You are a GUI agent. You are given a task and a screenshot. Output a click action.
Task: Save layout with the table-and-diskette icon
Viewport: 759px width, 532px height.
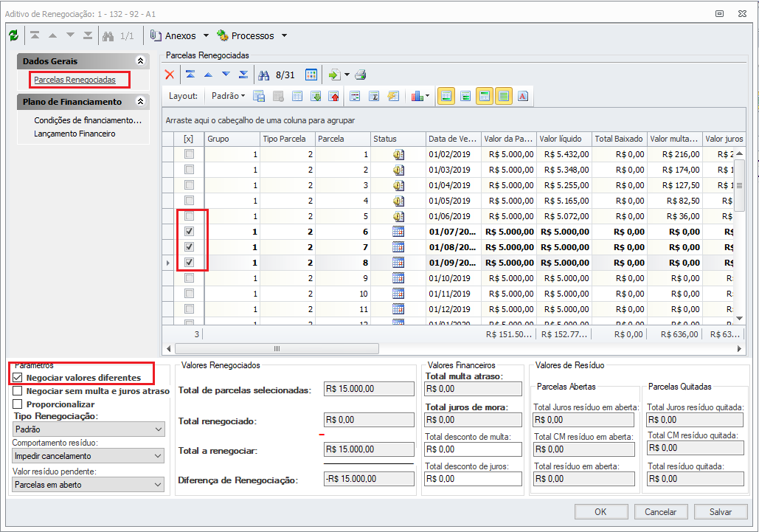tap(259, 96)
